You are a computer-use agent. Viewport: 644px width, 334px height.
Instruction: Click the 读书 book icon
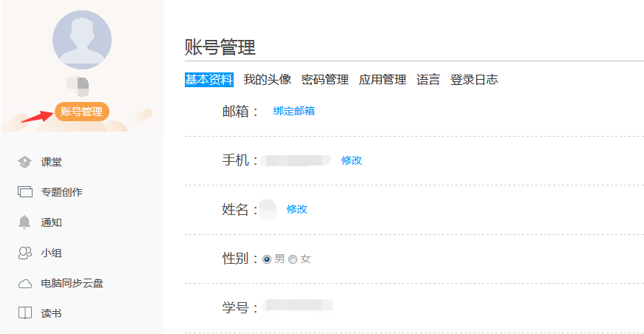pyautogui.click(x=25, y=313)
